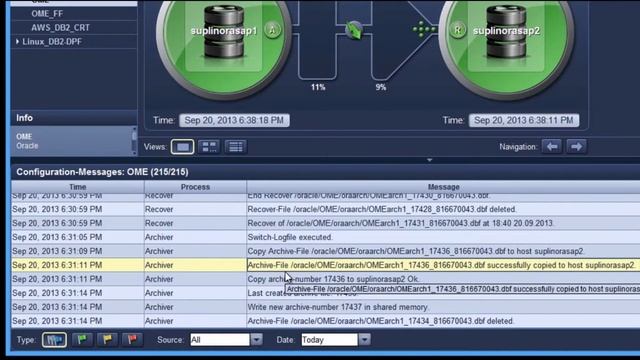The width and height of the screenshot is (640, 360).
Task: Switch to list view
Action: click(x=236, y=147)
